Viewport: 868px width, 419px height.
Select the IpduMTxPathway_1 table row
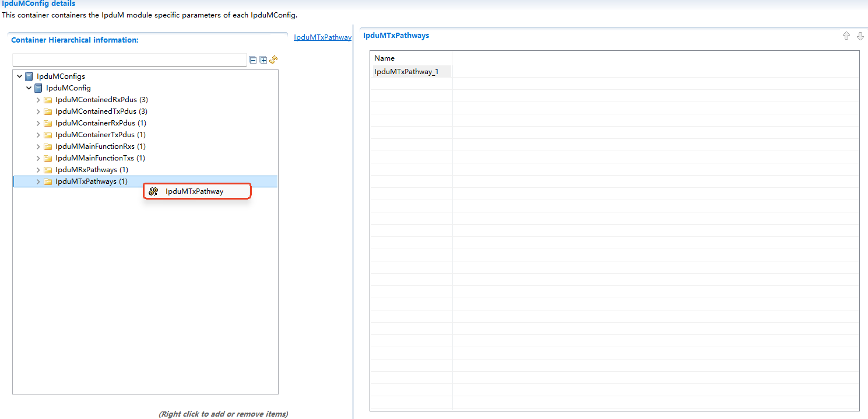tap(406, 72)
